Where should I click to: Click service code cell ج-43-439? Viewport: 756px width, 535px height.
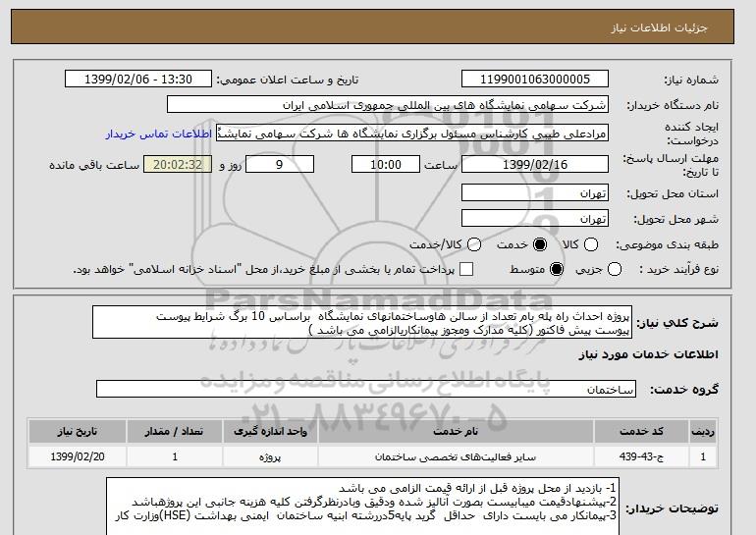pyautogui.click(x=641, y=456)
